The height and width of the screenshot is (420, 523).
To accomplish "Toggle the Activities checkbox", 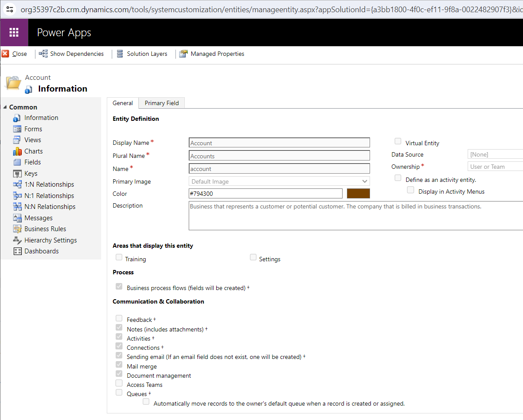I will (x=119, y=337).
